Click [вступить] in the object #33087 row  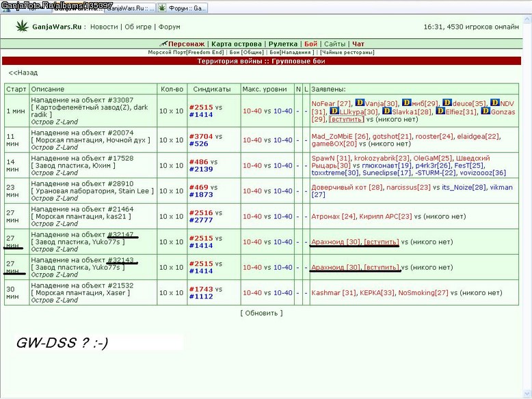346,120
